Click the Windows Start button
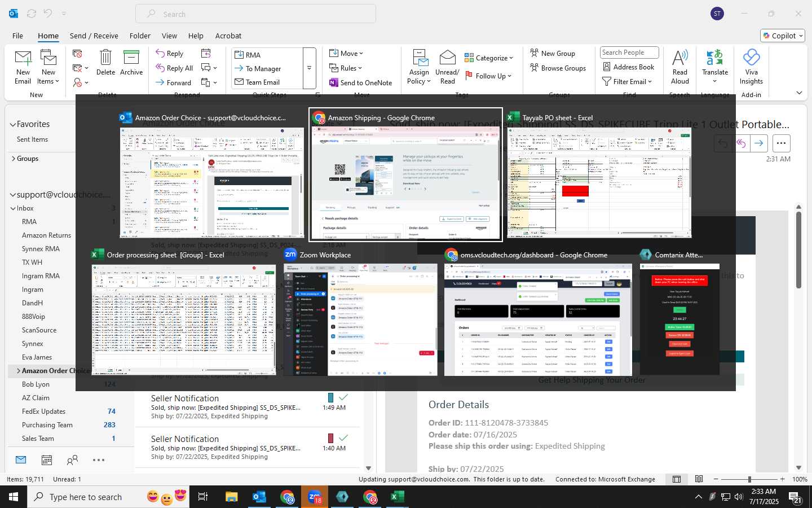This screenshot has height=508, width=812. (x=14, y=497)
